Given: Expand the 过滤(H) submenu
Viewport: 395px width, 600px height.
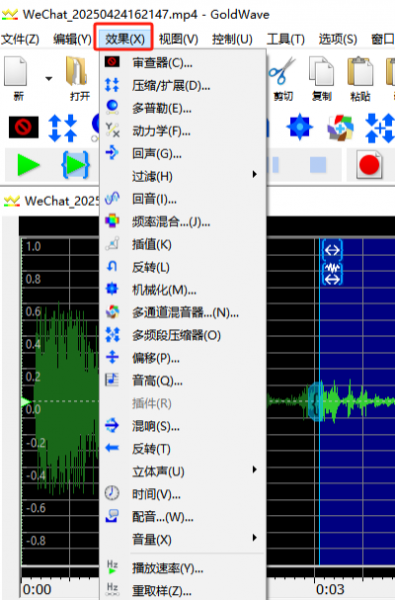Looking at the screenshot, I should tap(183, 176).
